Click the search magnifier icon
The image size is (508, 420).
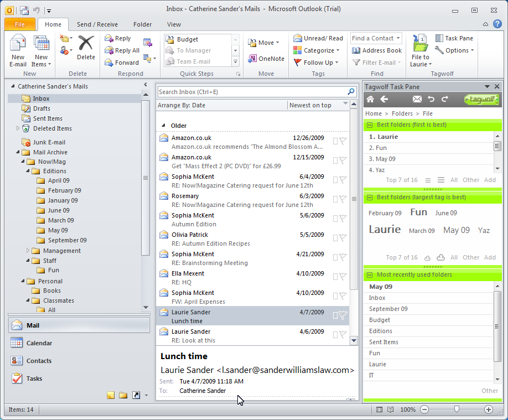(x=351, y=92)
